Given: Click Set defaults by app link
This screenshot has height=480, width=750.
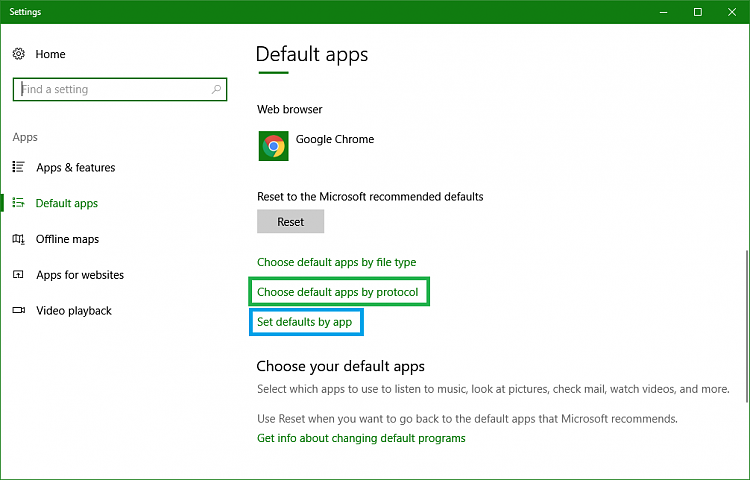Looking at the screenshot, I should (305, 322).
